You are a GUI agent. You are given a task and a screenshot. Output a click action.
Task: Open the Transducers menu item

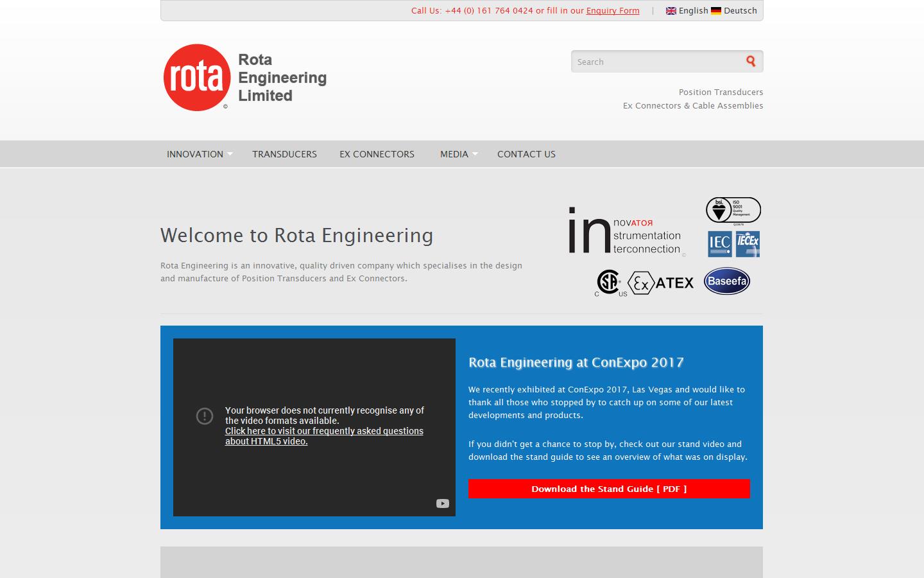[x=284, y=154]
